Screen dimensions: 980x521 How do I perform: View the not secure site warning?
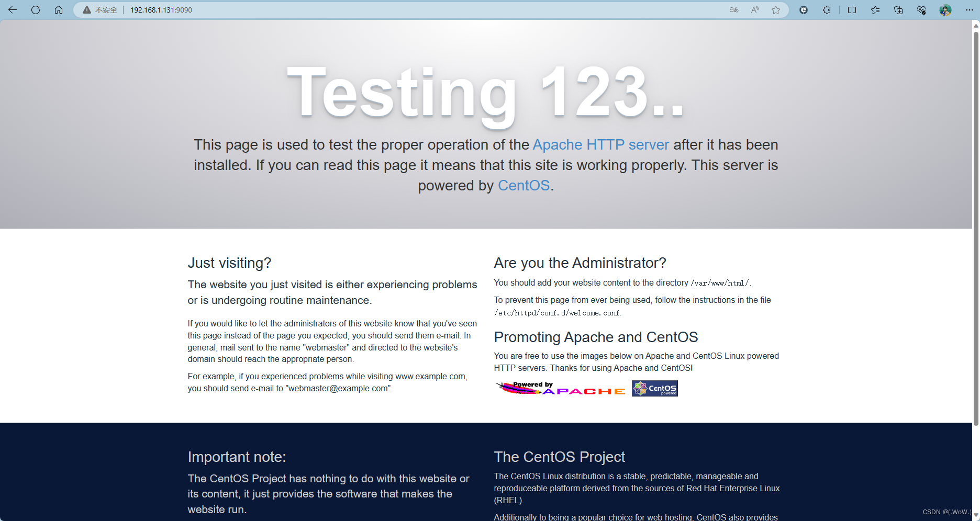coord(100,10)
